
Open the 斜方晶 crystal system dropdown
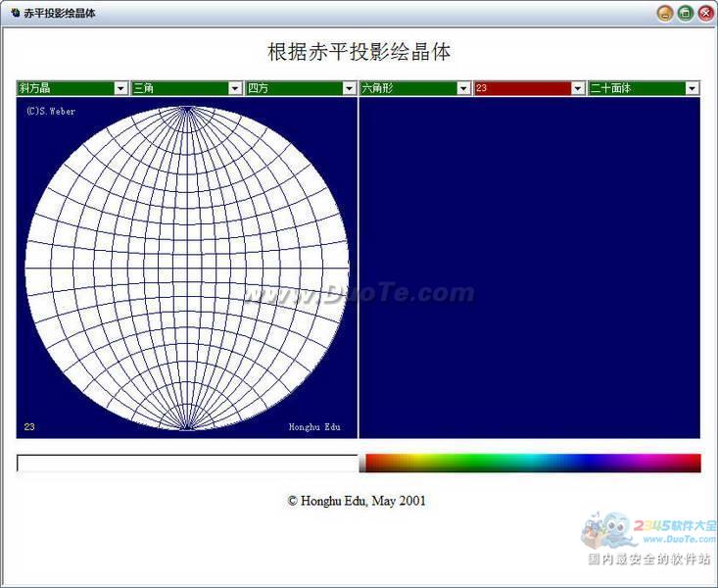coord(72,88)
